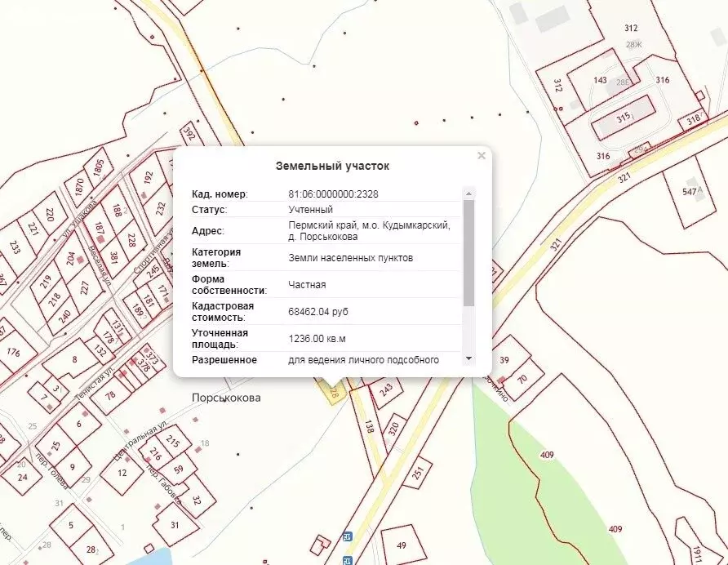Select parcel 192 on the map
The image size is (728, 565).
coord(149,178)
